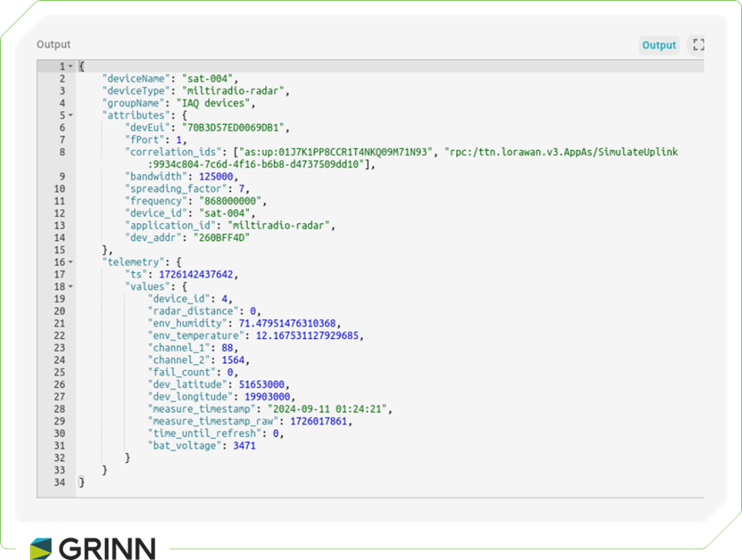Click the GRINN logo
742x560 pixels.
click(93, 548)
